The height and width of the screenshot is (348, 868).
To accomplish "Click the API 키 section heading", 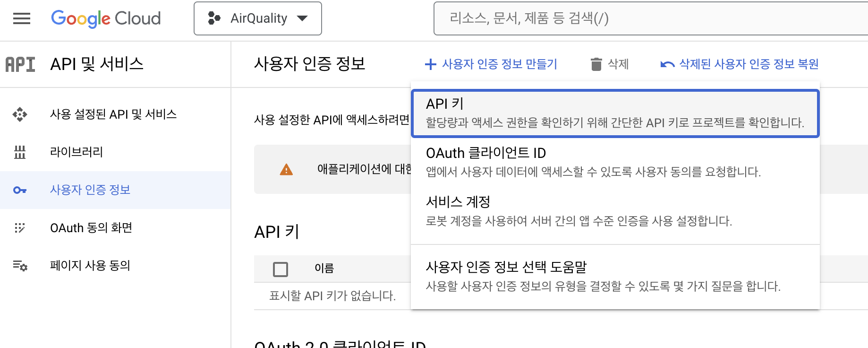I will point(277,232).
